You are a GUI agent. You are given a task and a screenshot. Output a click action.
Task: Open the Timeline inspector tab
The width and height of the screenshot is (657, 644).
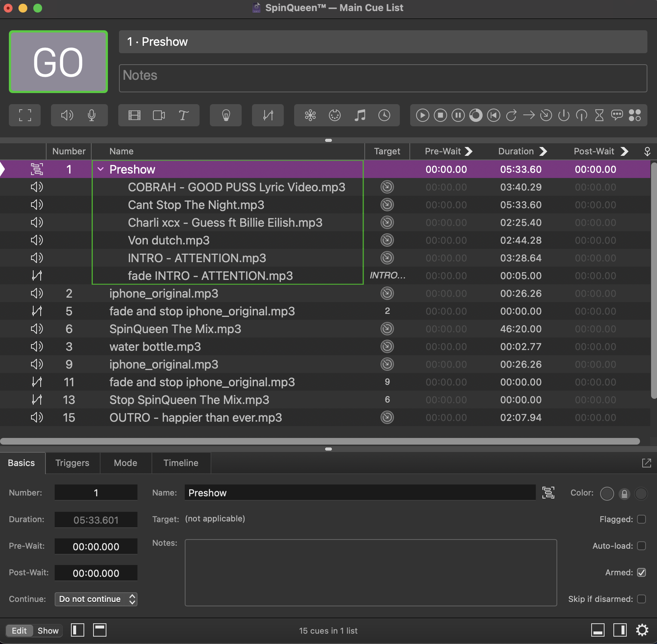181,463
